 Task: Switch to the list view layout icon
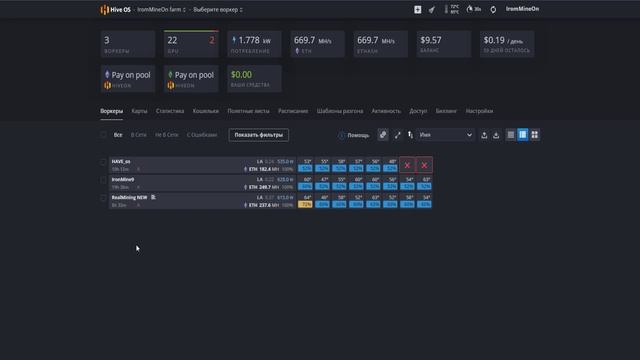click(x=511, y=135)
